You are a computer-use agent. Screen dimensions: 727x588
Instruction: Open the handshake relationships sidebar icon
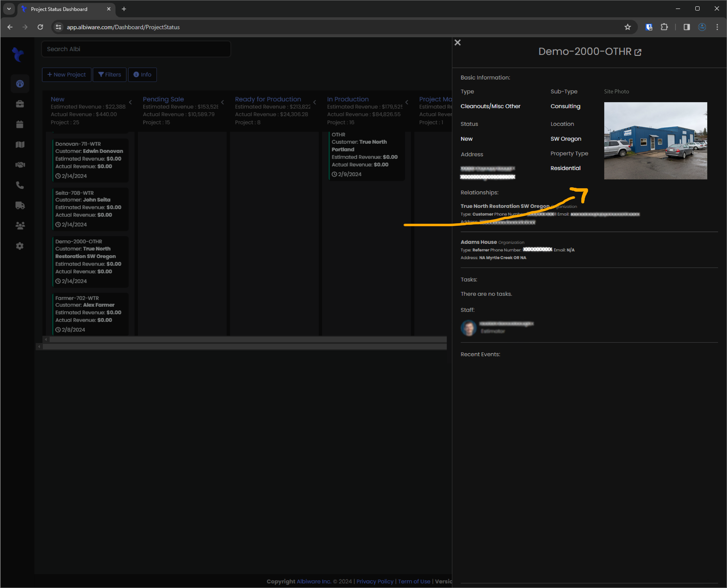(x=20, y=165)
